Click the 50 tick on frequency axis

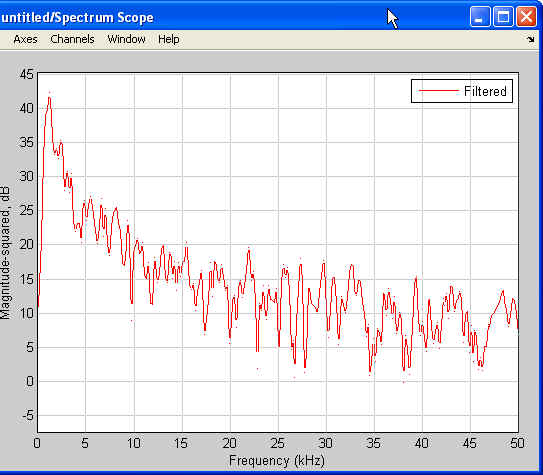[517, 443]
